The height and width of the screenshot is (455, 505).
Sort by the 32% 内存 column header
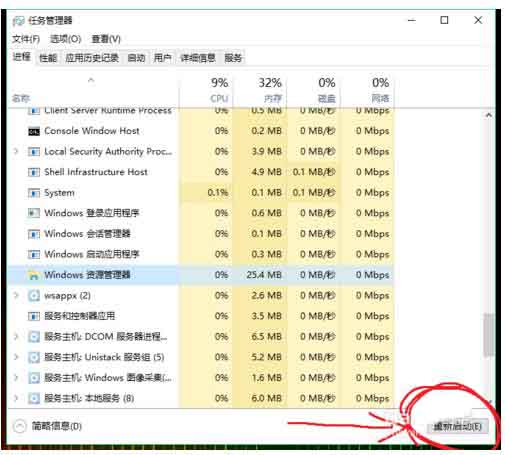pos(260,90)
